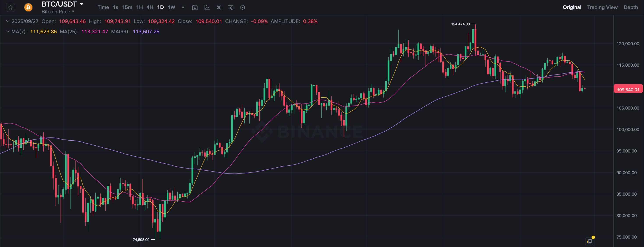
Task: Click the hexagon settings icon in toolbar
Action: [x=242, y=7]
